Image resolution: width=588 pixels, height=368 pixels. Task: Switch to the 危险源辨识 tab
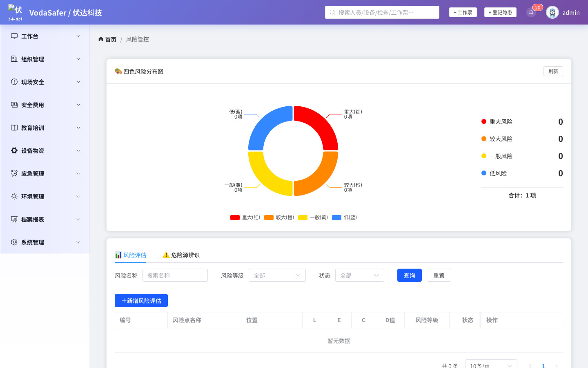181,255
